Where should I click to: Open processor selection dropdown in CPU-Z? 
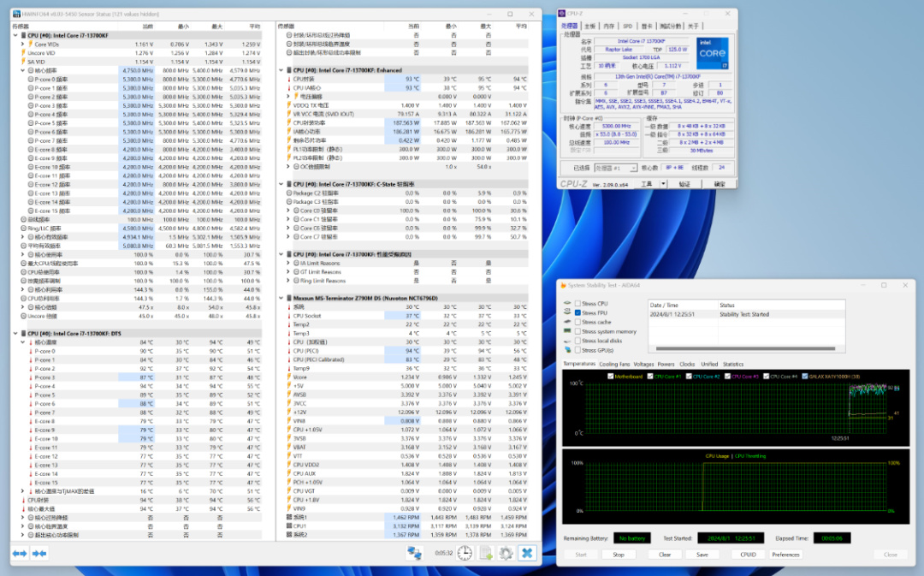click(x=614, y=169)
